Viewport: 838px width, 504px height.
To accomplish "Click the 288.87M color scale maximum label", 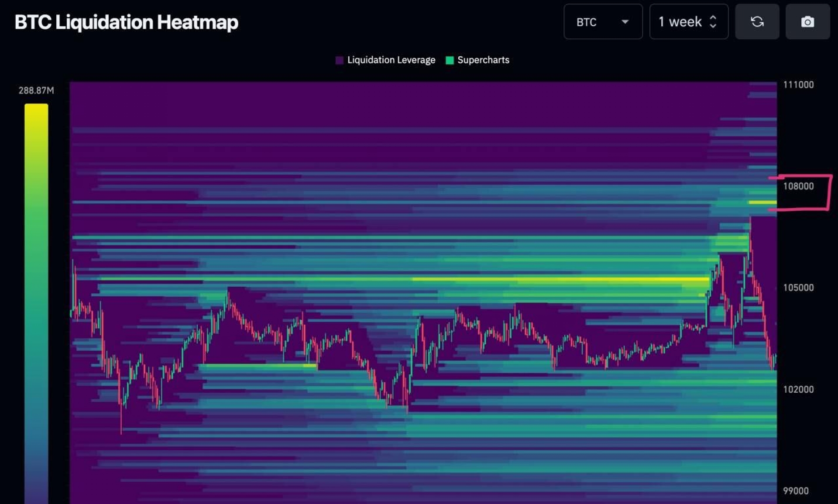I will coord(36,90).
